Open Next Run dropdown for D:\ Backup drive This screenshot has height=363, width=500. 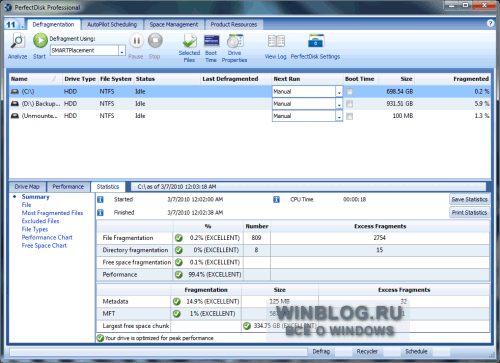339,104
